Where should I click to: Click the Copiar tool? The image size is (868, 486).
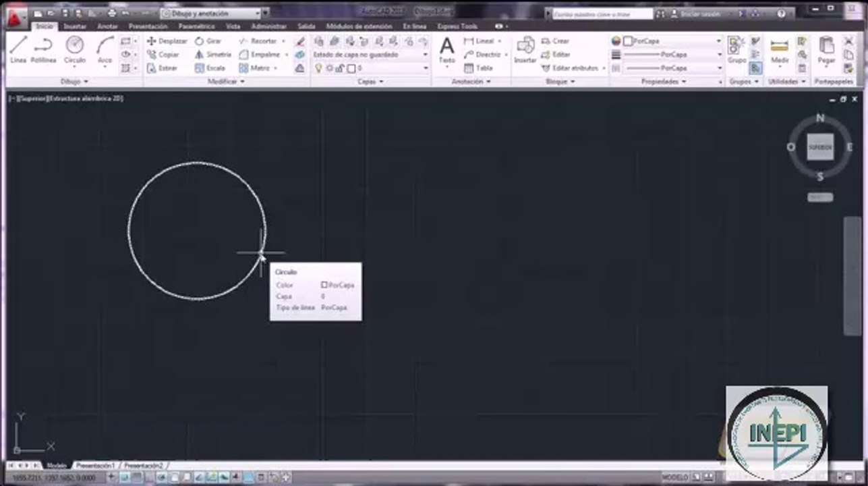click(x=163, y=55)
